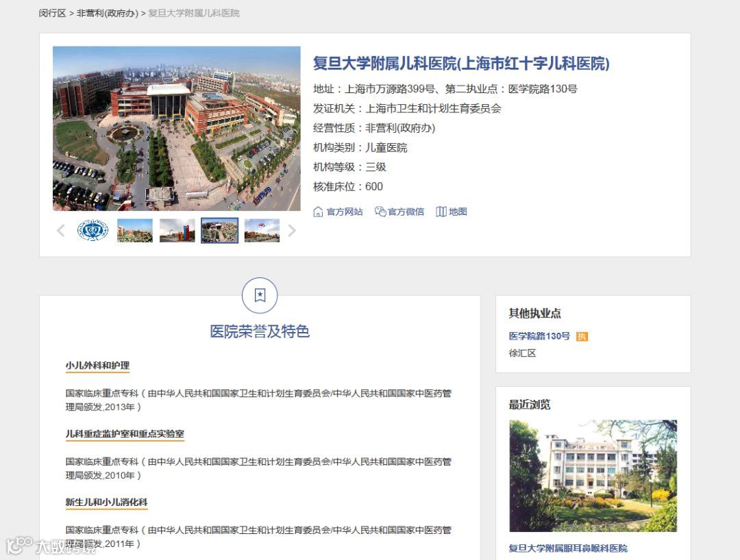Click the circular honor badge icon
Image resolution: width=740 pixels, height=560 pixels.
(x=260, y=296)
